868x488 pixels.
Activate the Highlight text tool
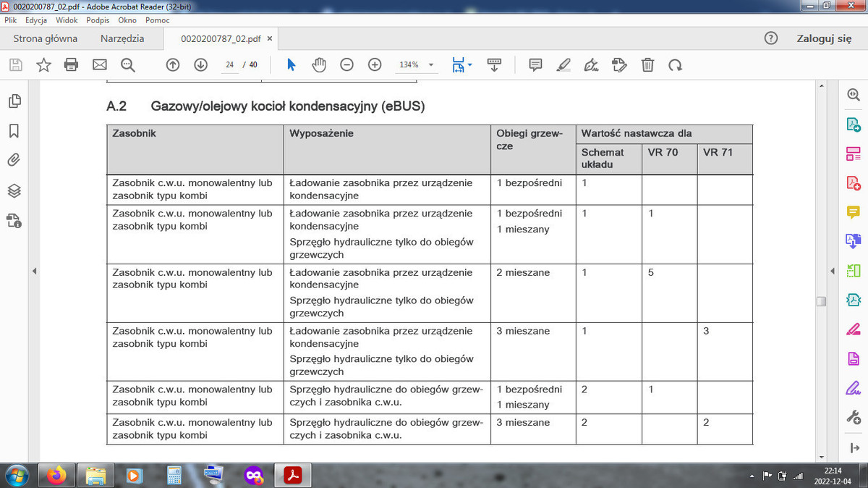click(x=563, y=64)
